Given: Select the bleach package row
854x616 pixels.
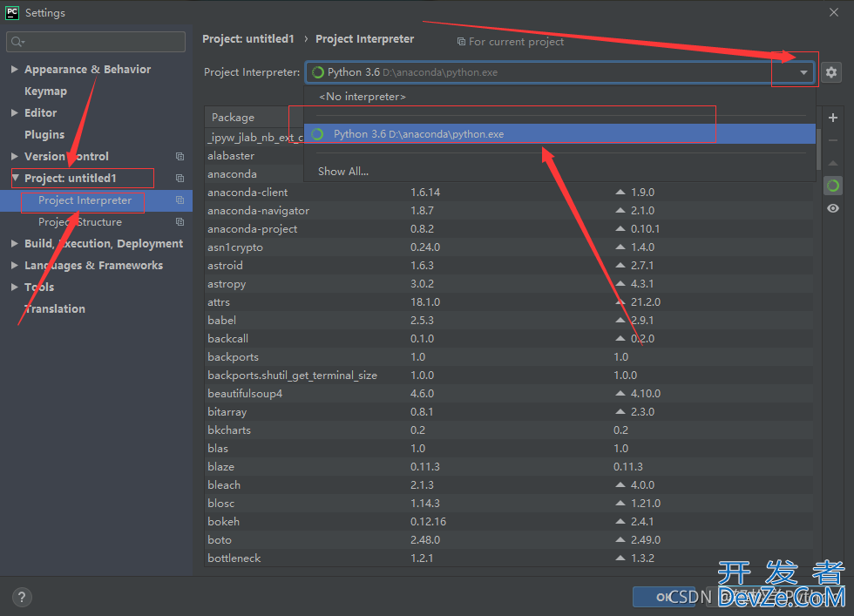Looking at the screenshot, I should pos(509,484).
